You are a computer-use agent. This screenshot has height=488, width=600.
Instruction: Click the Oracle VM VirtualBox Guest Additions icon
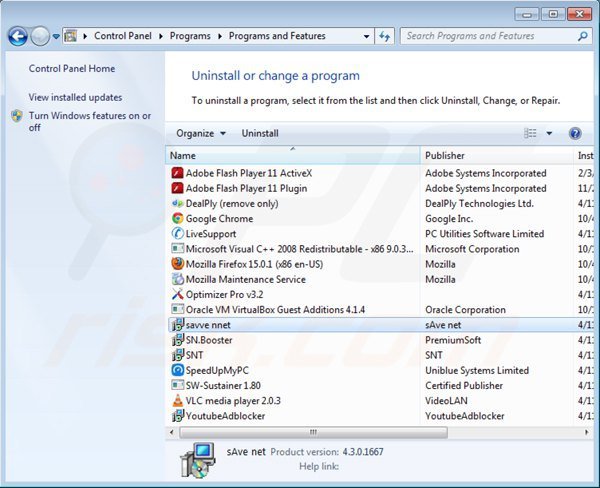[177, 309]
